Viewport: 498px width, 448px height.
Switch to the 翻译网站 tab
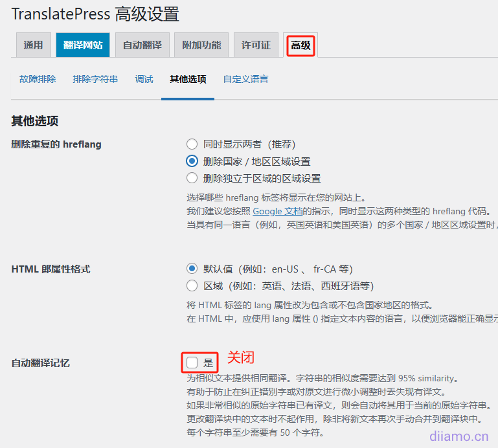click(x=83, y=45)
